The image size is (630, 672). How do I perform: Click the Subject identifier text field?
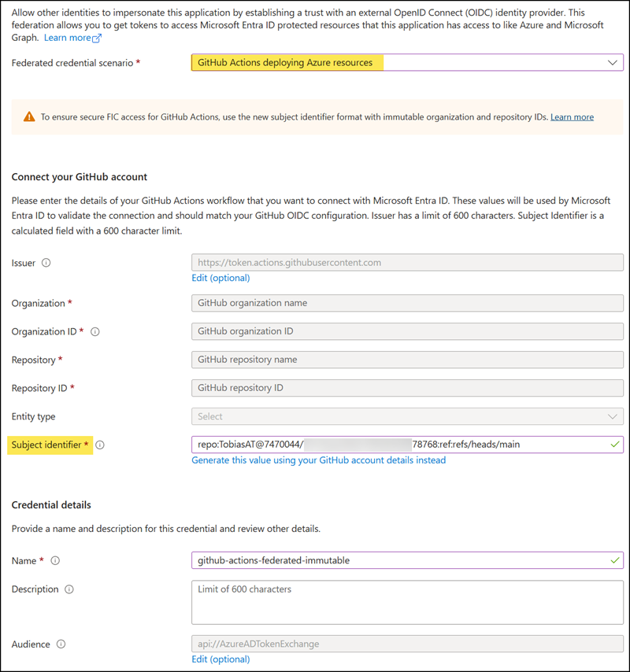click(407, 445)
